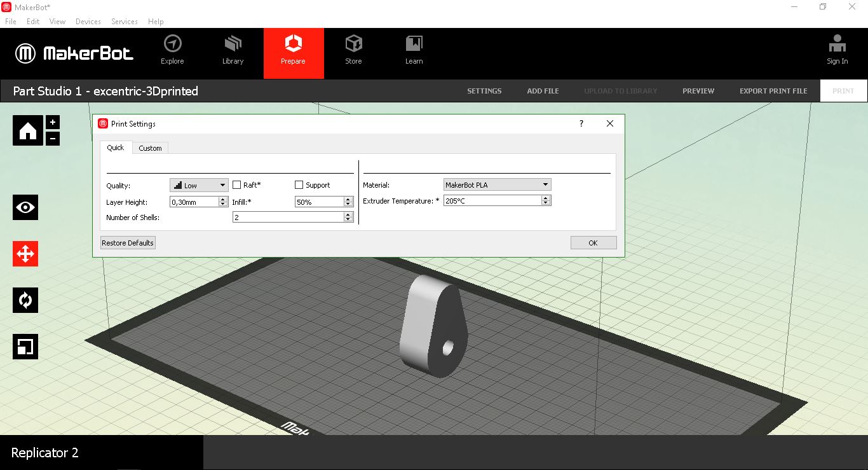868x470 pixels.
Task: Click the Part Studio 1 file title
Action: pyautogui.click(x=105, y=91)
